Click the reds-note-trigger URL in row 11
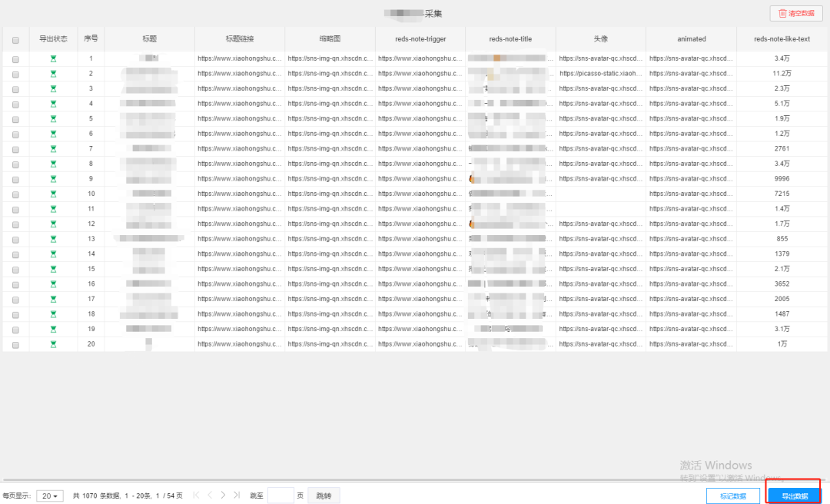The image size is (830, 504). tap(420, 208)
